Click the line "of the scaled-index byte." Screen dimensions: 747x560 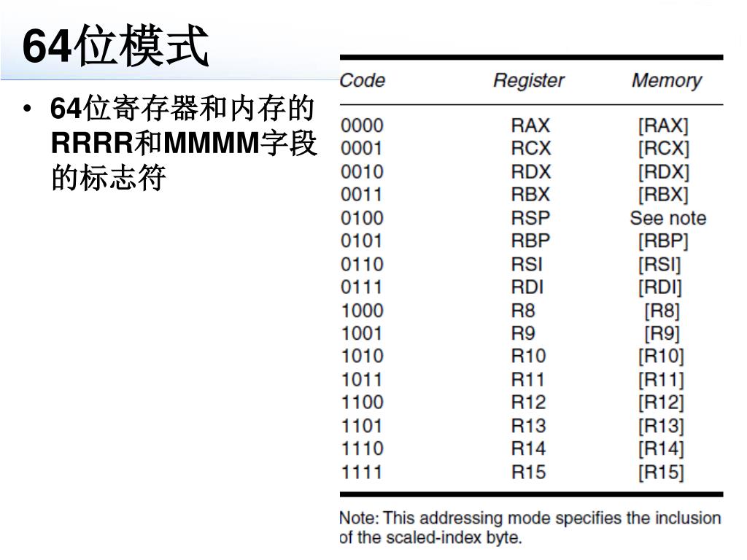430,537
